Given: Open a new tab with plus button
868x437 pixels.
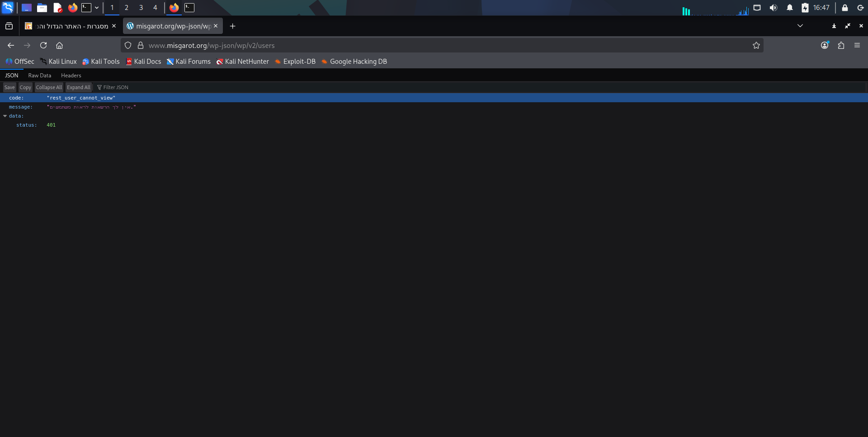Looking at the screenshot, I should pyautogui.click(x=232, y=26).
